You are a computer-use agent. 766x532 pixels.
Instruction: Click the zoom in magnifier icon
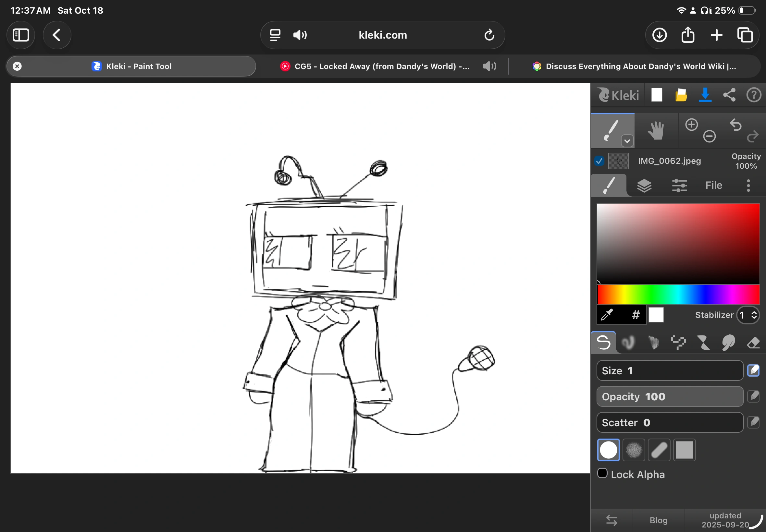click(691, 125)
